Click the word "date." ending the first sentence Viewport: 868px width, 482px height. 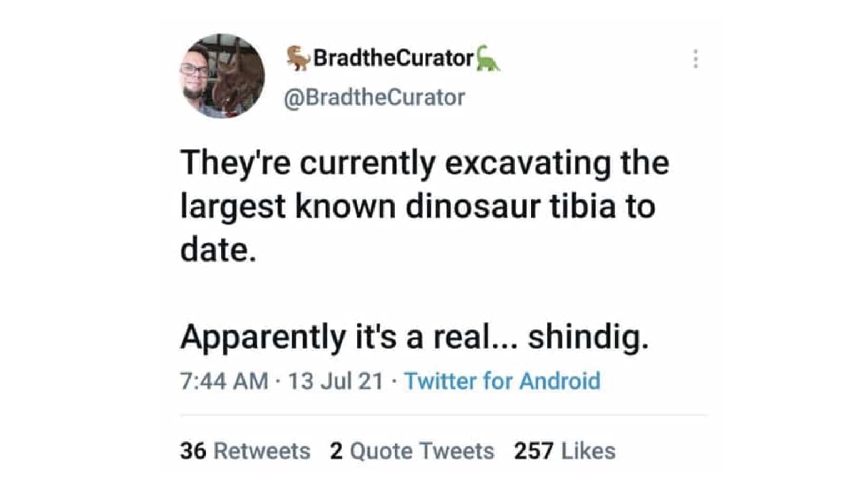pos(218,250)
